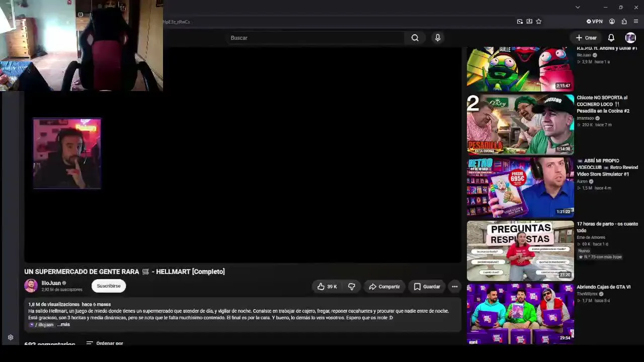Open the browser VPN control
Viewport: 644px width, 362px height.
click(595, 22)
